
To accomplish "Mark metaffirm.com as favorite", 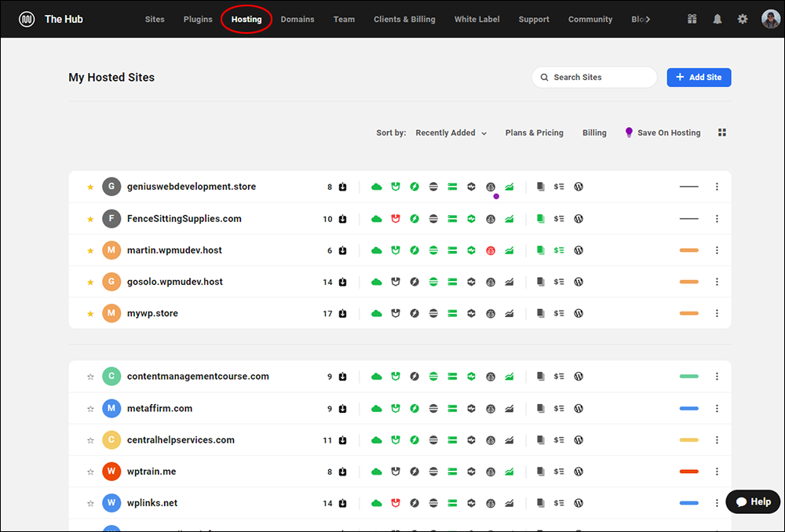I will pos(90,408).
